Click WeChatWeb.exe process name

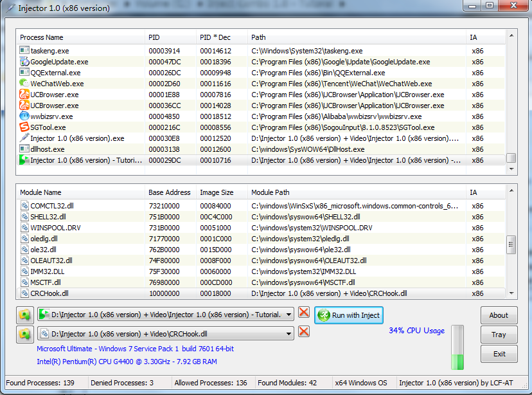(57, 84)
